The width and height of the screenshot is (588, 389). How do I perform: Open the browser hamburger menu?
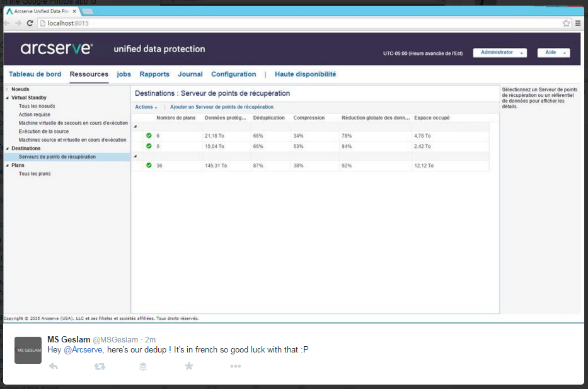(x=578, y=23)
